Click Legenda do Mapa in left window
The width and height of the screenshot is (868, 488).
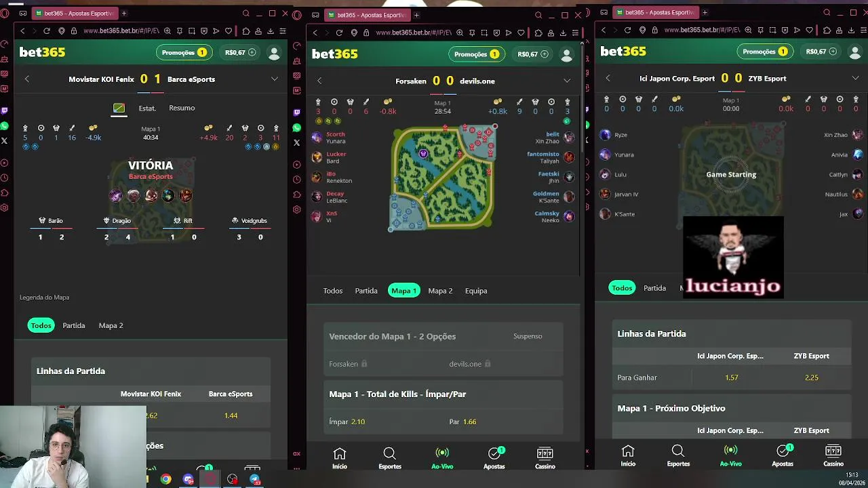45,297
